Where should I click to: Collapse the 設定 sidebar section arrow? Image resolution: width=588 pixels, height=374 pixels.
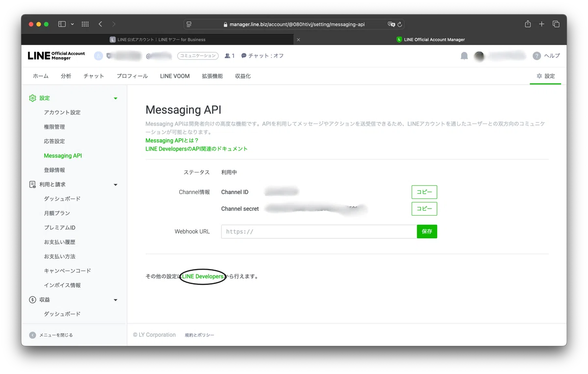[x=116, y=99]
